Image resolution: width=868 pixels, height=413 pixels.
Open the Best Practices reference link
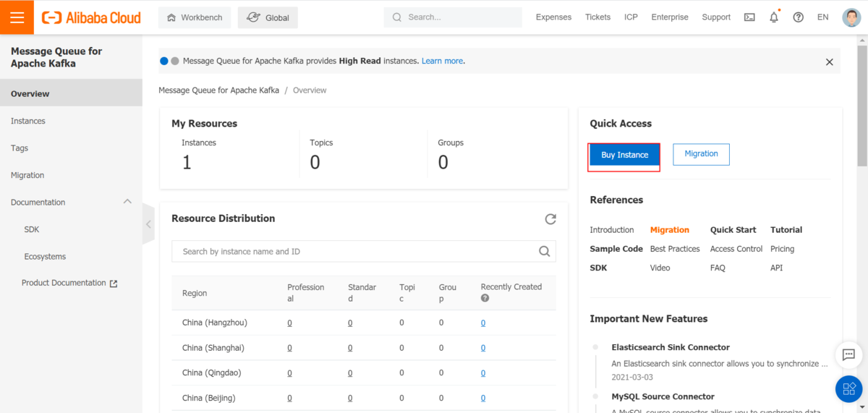click(x=675, y=249)
